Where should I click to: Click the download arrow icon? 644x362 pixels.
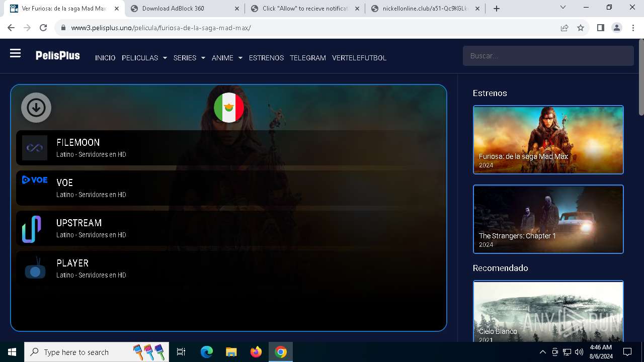click(36, 108)
